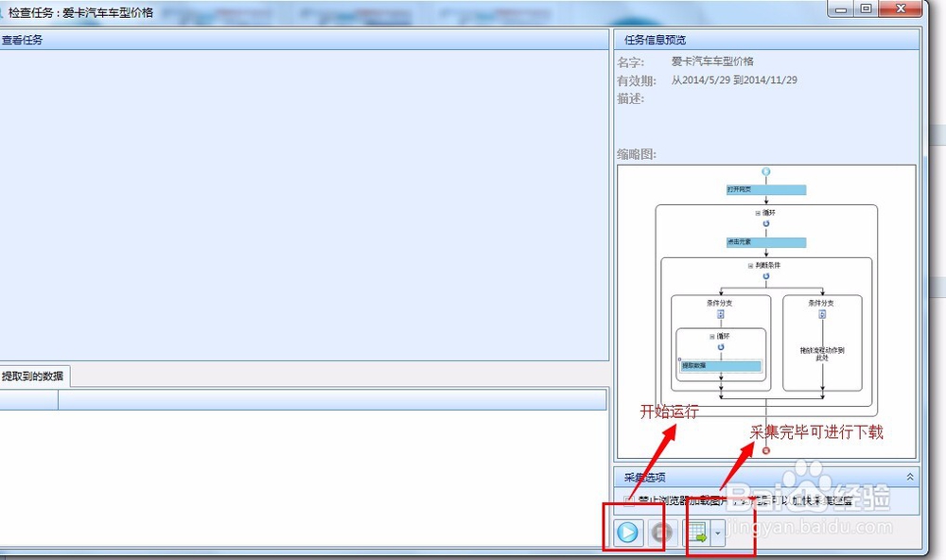Click the start node at flowchart top
Viewport: 946px width, 560px height.
(x=766, y=172)
